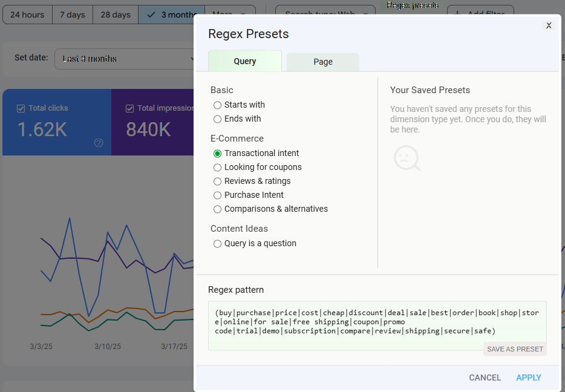
Task: Select the 24 hours date range
Action: (x=27, y=15)
